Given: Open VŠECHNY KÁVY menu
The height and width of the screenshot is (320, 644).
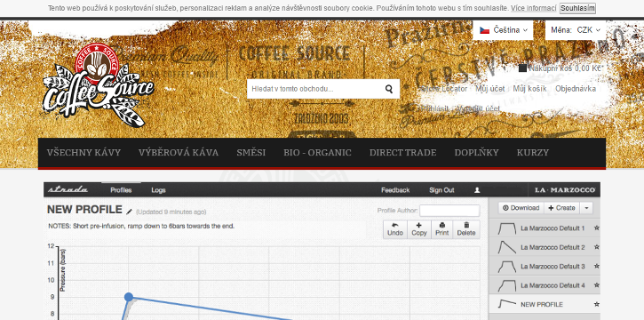Looking at the screenshot, I should pos(83,153).
